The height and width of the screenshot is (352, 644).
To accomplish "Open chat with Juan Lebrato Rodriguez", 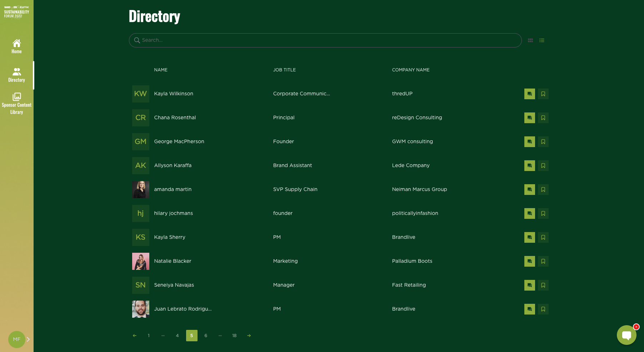I will (529, 309).
